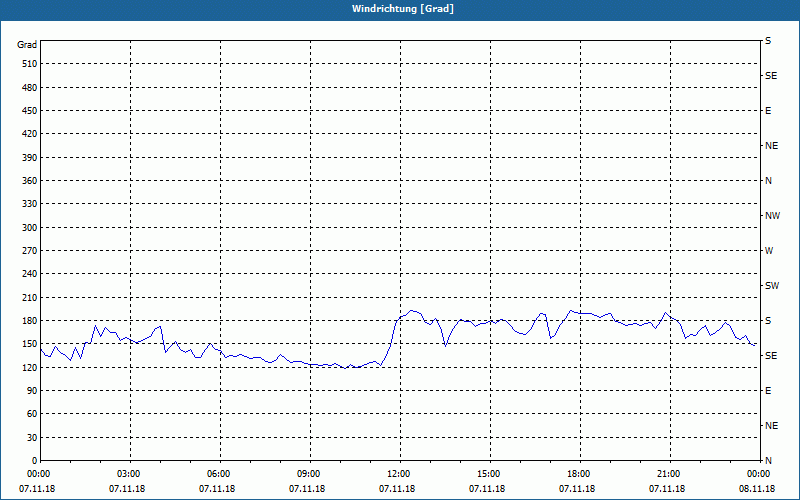
Task: Select the 450 y-axis tick label
Action: (x=30, y=111)
